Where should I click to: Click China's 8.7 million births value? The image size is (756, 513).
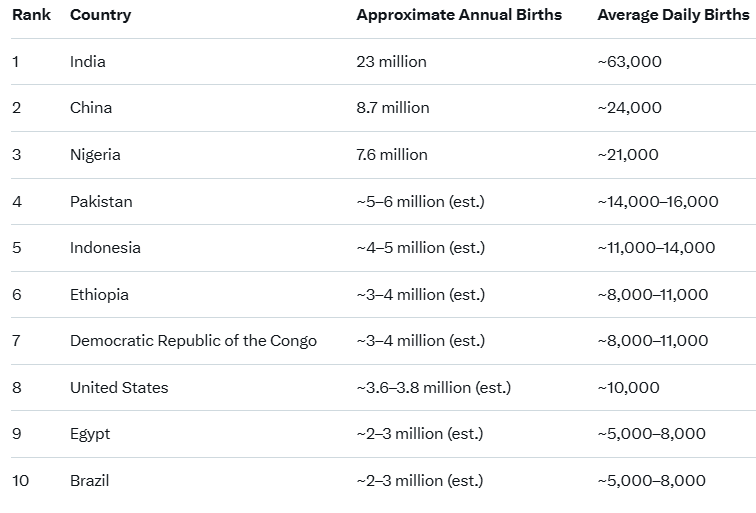coord(393,108)
